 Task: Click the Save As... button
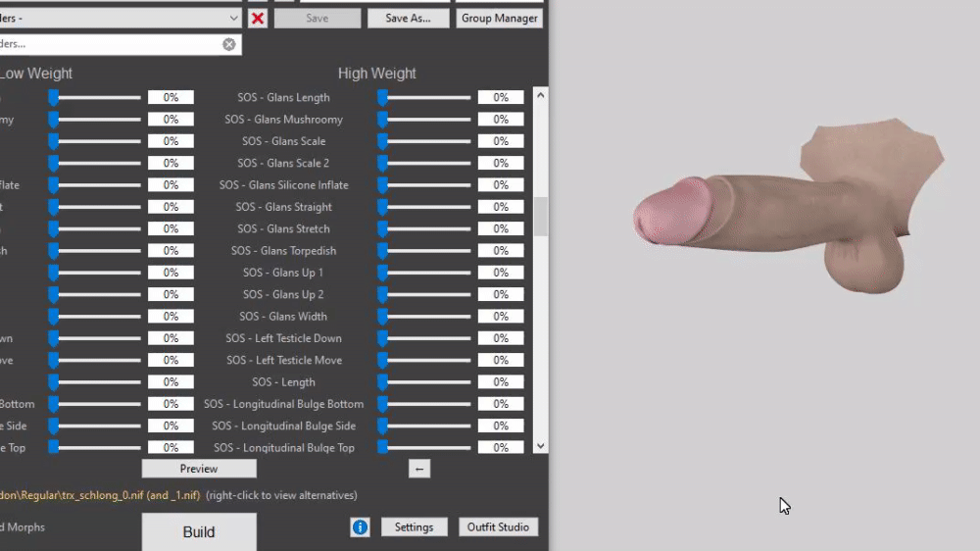[408, 18]
